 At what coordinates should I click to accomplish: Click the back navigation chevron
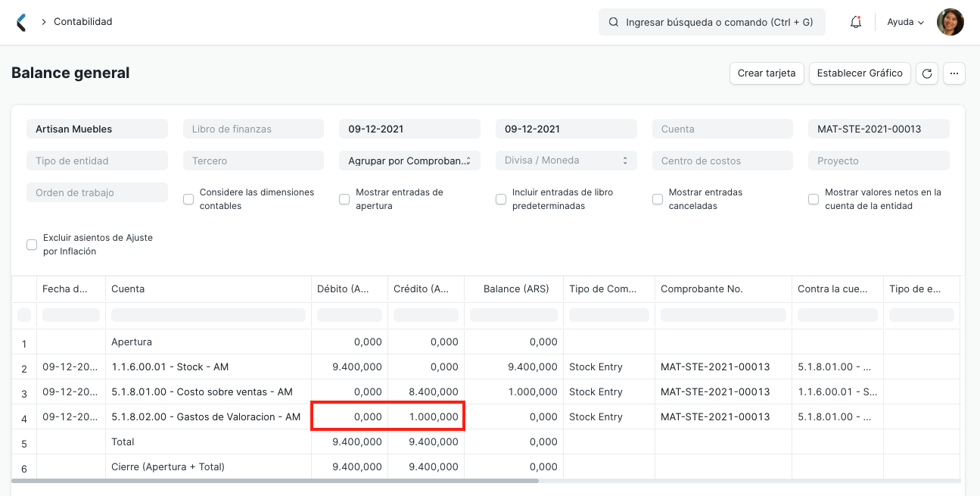[x=21, y=21]
